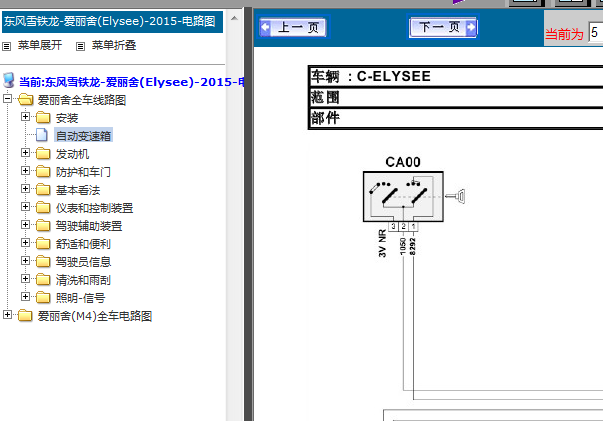Viewport: 603px width, 421px height.
Task: Click 菜单折叠 to collapse all menus
Action: click(x=114, y=45)
